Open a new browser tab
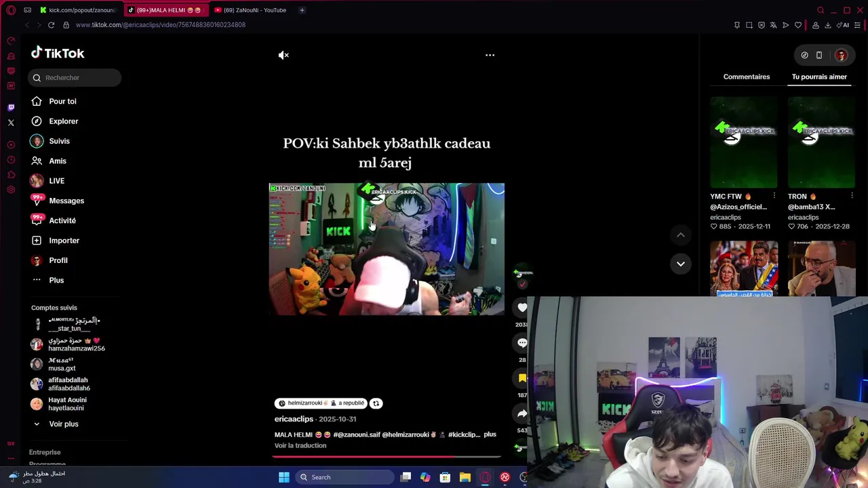This screenshot has height=488, width=868. [x=302, y=10]
